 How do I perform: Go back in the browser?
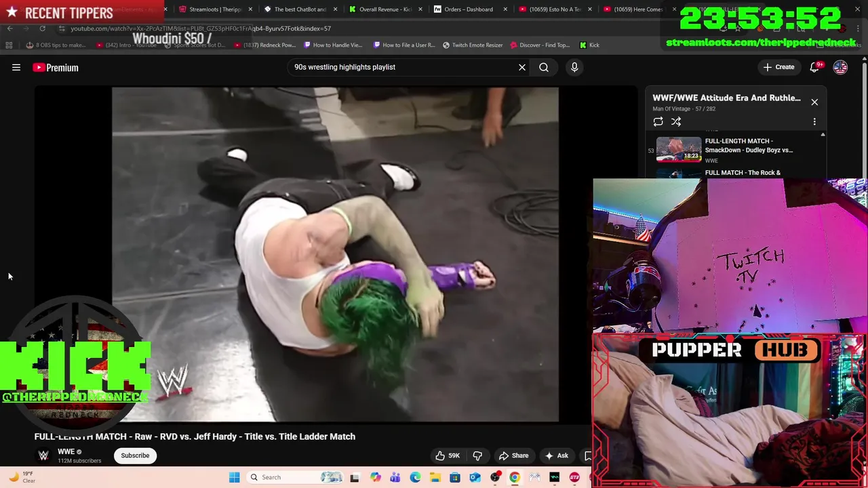click(x=9, y=28)
